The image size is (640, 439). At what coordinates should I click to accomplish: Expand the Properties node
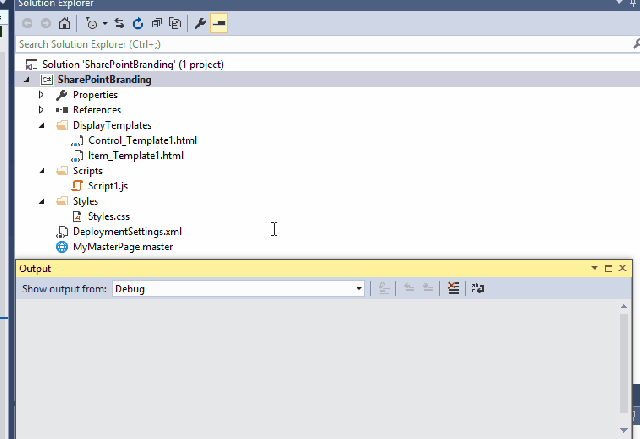coord(41,95)
